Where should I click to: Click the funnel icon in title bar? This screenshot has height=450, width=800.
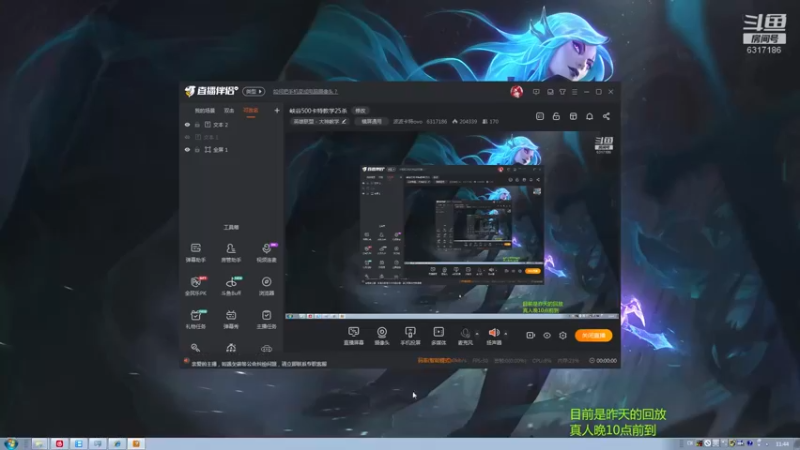(x=562, y=92)
